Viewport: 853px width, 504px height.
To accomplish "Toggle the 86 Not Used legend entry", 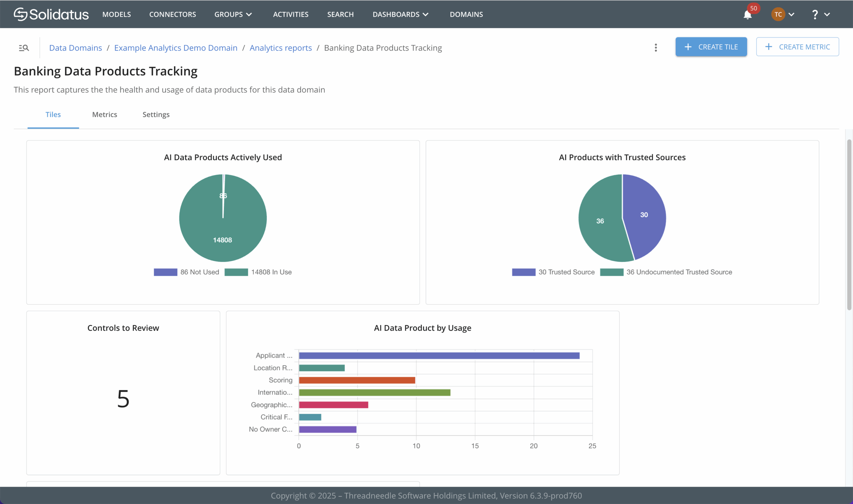I will [187, 272].
